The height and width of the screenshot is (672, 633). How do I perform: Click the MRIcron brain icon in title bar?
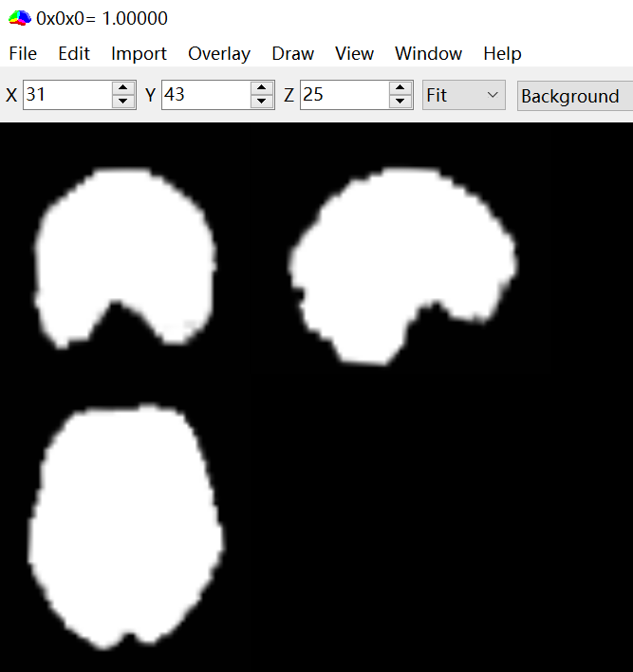(x=20, y=18)
